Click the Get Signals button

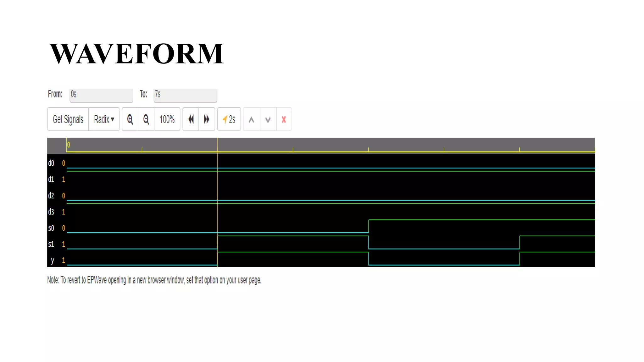point(68,119)
